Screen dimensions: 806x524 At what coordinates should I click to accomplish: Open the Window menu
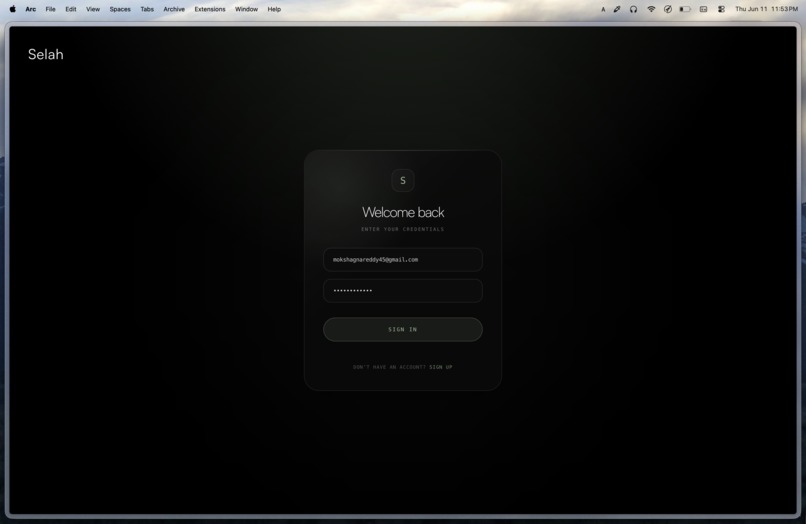247,9
